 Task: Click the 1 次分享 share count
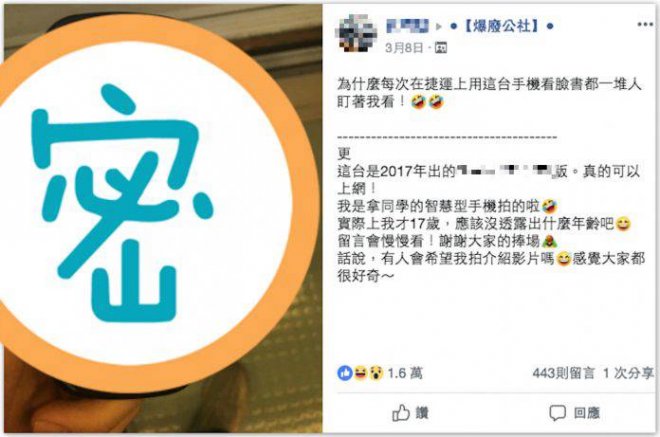tap(628, 373)
